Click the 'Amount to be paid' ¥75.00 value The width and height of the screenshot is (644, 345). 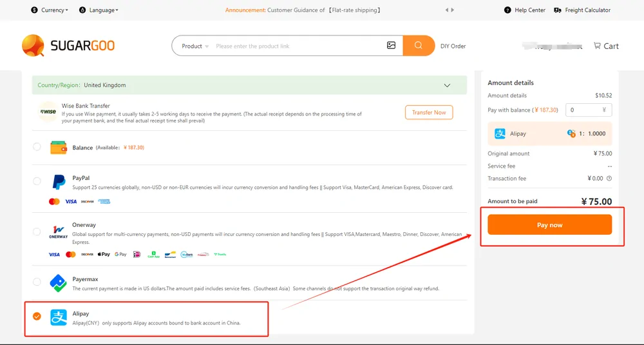596,201
